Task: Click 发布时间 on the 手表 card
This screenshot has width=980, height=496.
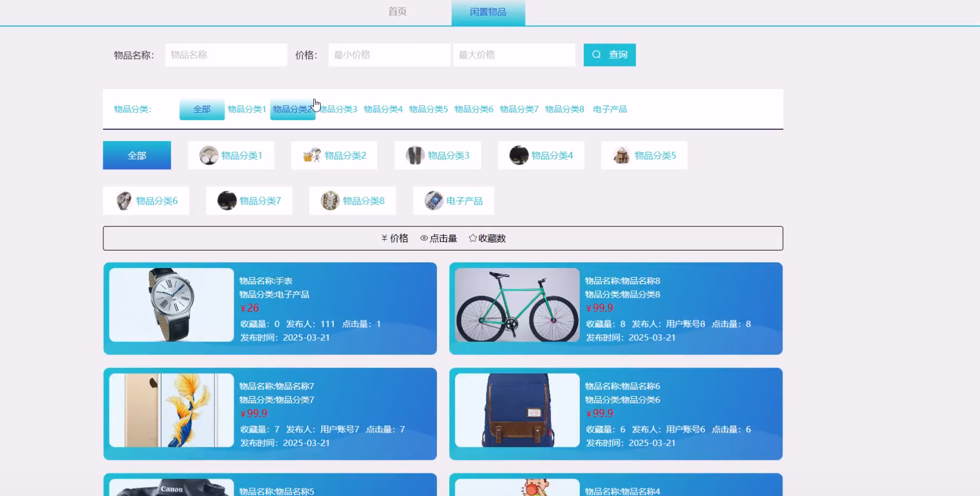Action: coord(285,338)
